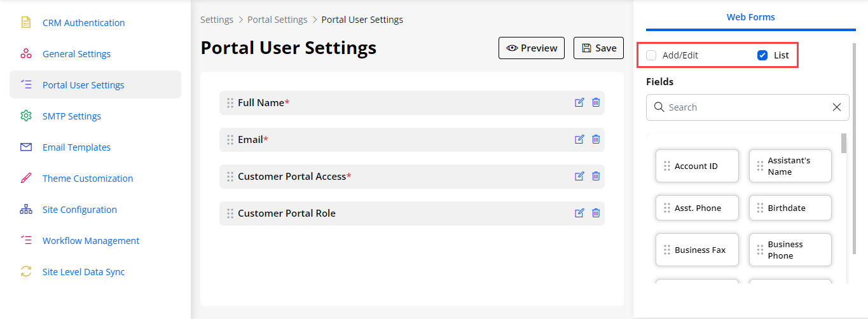Screen dimensions: 868x319
Task: Click edit icon on Customer Portal Access row
Action: coord(579,176)
